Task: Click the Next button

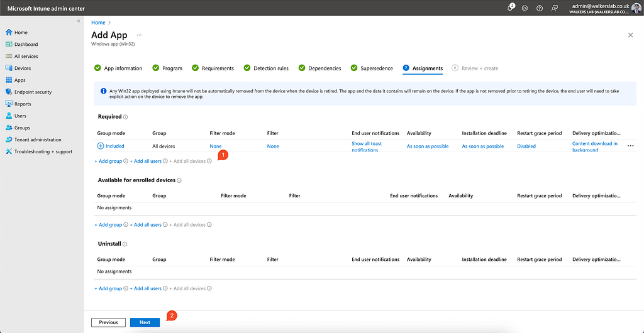Action: 145,322
